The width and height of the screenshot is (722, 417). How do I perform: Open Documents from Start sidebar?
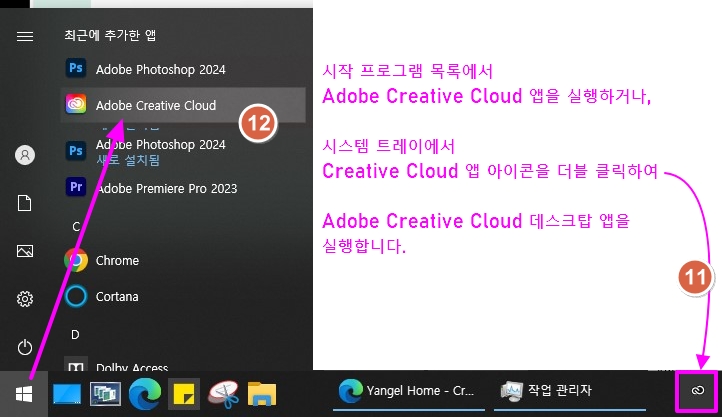(x=25, y=203)
